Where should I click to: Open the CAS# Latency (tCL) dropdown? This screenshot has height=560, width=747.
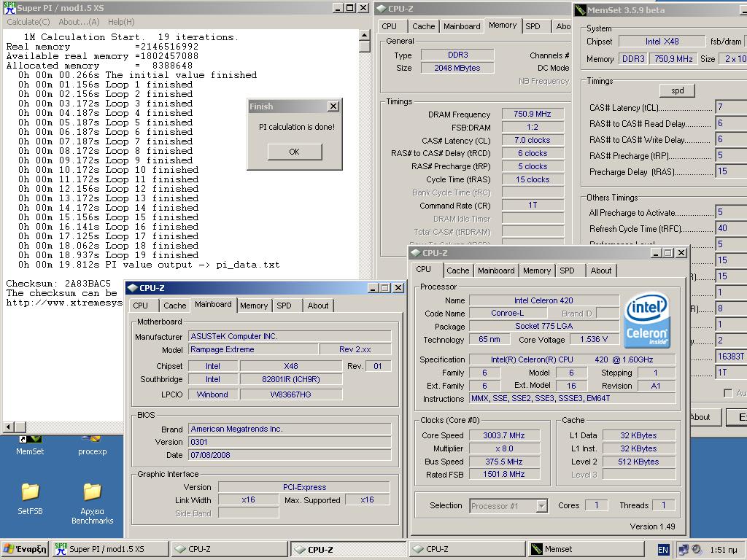(x=731, y=107)
